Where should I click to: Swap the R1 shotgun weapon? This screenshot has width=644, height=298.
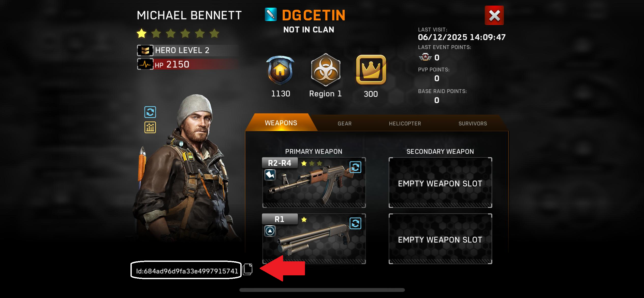point(355,223)
